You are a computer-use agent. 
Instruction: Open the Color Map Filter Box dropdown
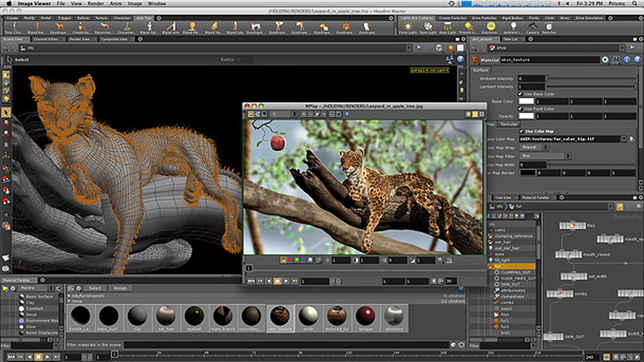pos(544,156)
